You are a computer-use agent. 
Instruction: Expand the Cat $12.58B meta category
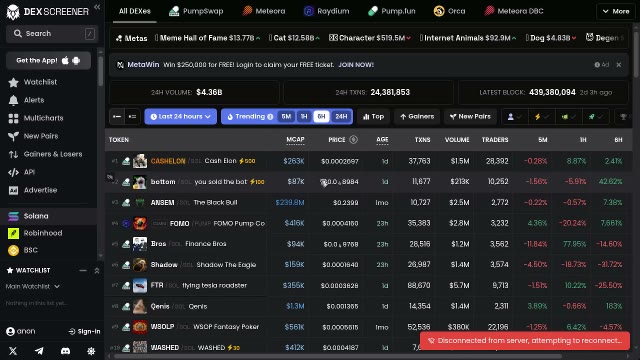(x=294, y=38)
